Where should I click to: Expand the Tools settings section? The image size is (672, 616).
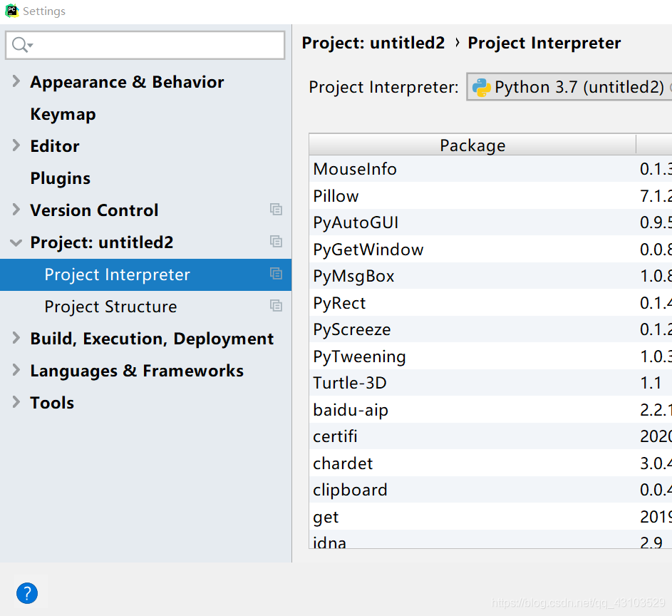coord(16,402)
